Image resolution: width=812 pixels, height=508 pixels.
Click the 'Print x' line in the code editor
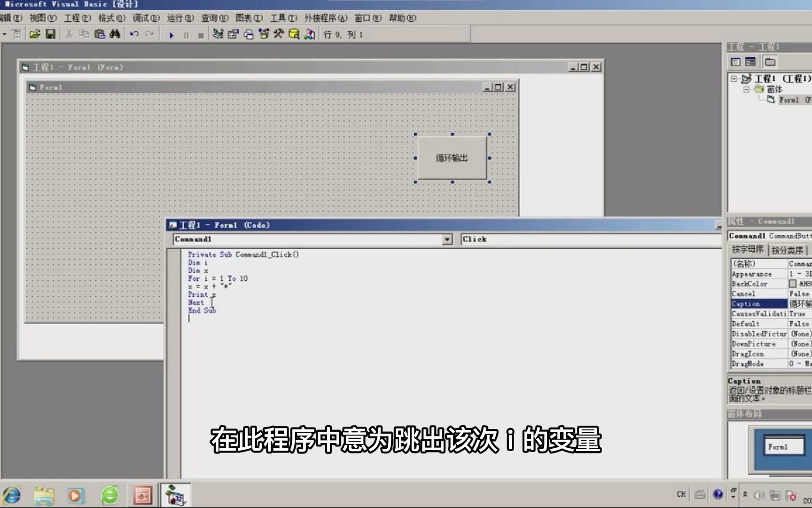pos(202,294)
